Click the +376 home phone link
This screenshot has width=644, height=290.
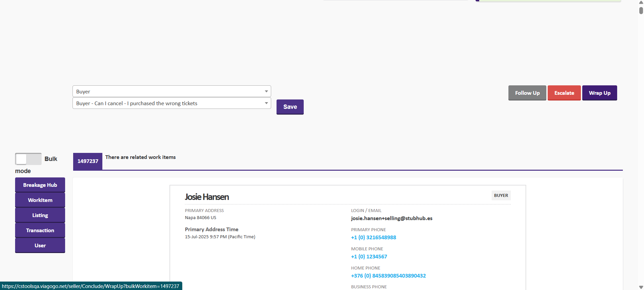388,276
